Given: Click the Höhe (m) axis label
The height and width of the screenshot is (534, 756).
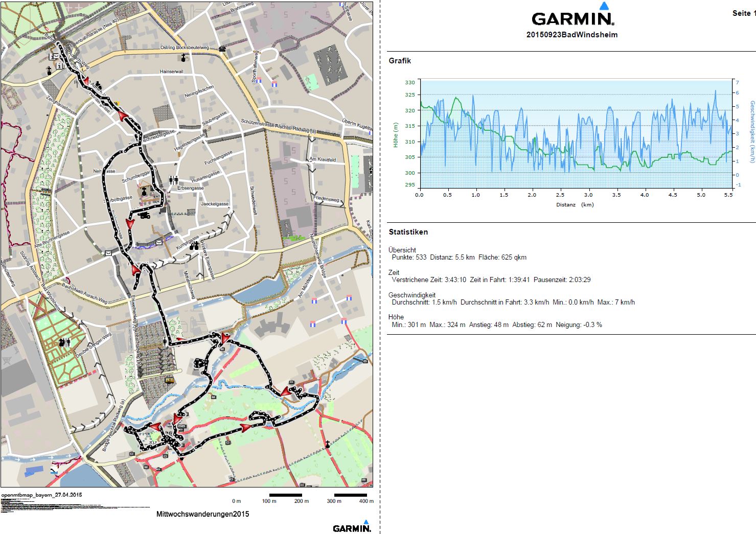Looking at the screenshot, I should [x=395, y=135].
